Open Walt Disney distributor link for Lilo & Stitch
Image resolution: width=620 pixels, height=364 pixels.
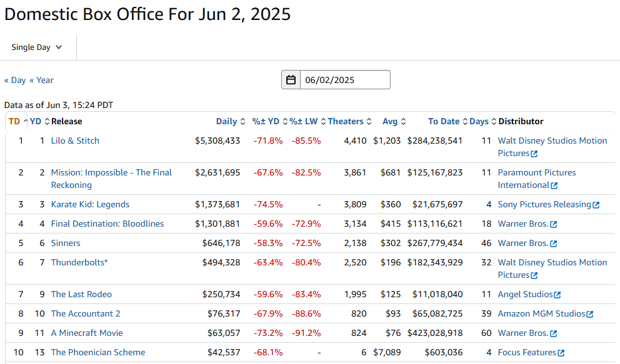(x=552, y=147)
